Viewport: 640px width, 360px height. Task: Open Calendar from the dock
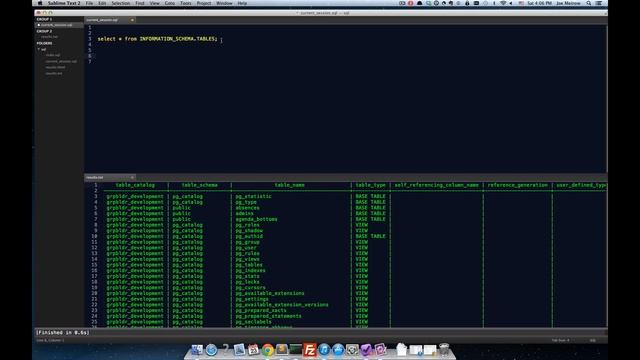253,350
